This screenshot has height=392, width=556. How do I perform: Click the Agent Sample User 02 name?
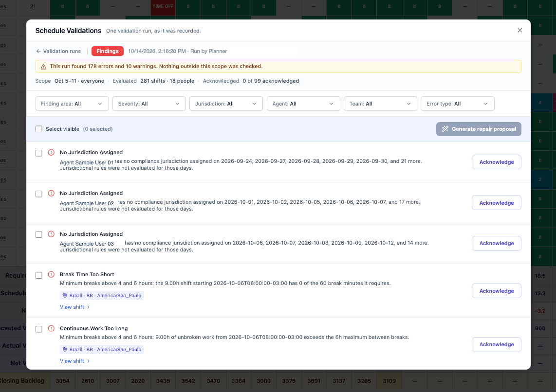87,203
